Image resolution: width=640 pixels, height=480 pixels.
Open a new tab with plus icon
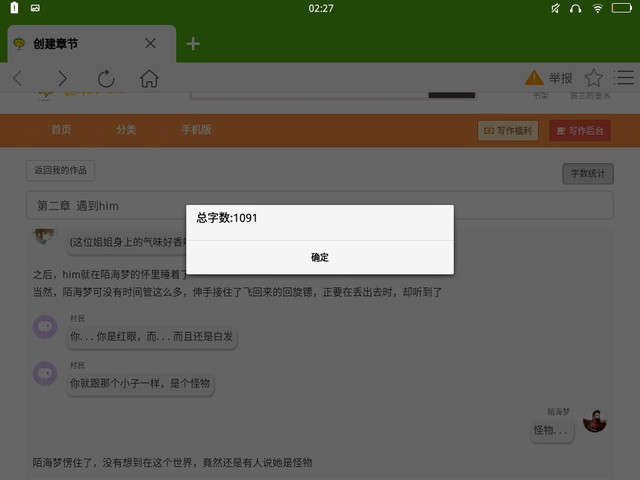(x=193, y=44)
